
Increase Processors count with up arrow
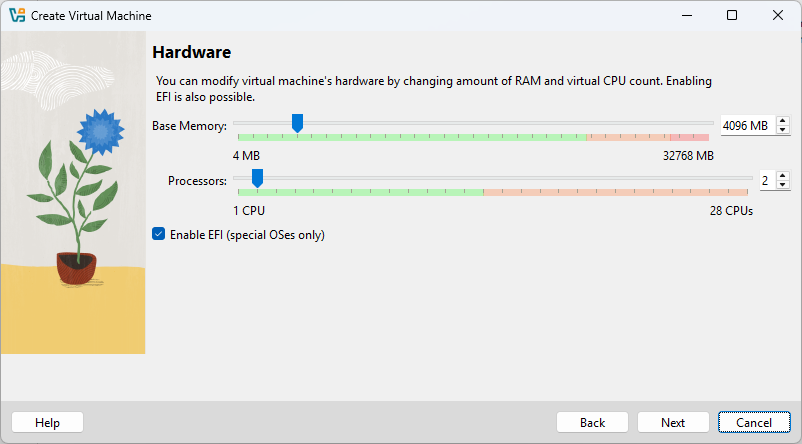pos(783,176)
